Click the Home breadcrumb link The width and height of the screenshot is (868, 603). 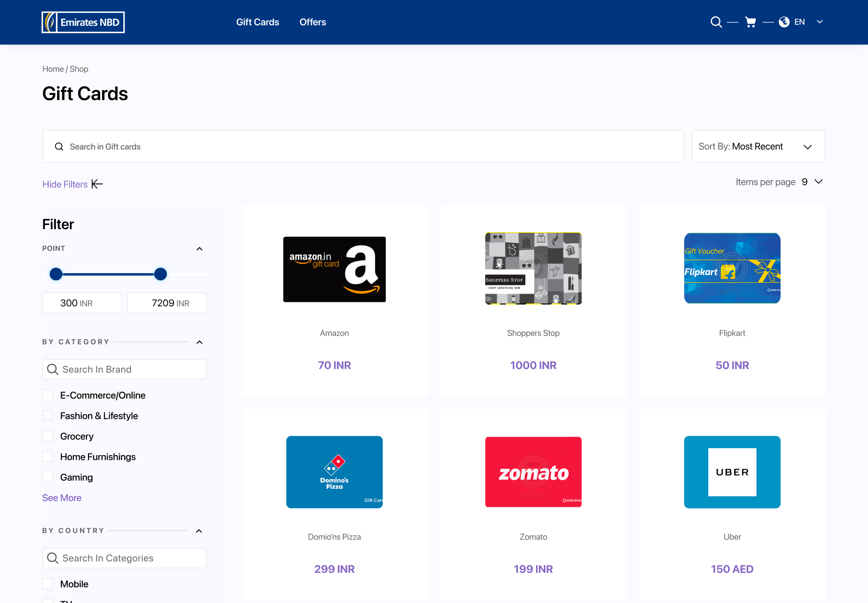coord(53,69)
